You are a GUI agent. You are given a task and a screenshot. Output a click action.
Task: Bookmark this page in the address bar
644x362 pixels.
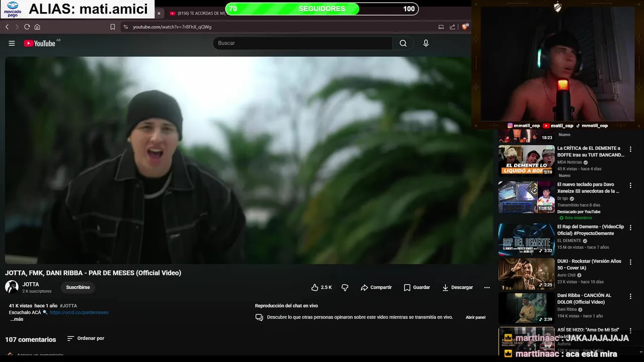click(x=113, y=27)
